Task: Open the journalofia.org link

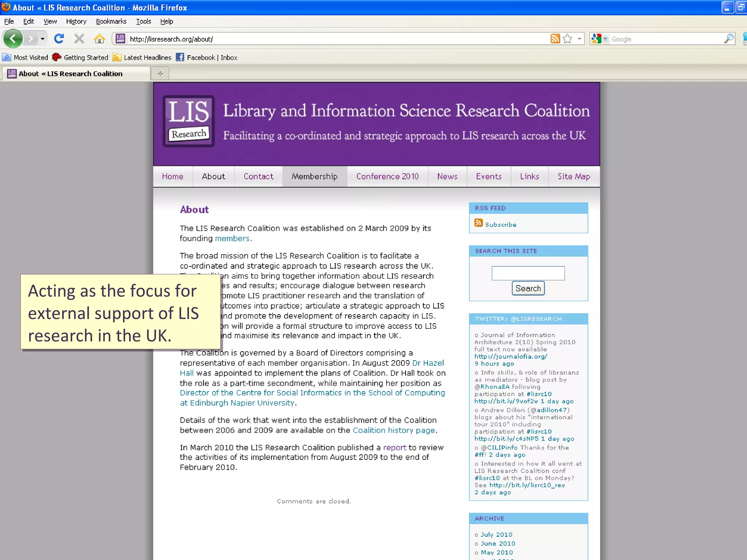Action: click(x=511, y=357)
